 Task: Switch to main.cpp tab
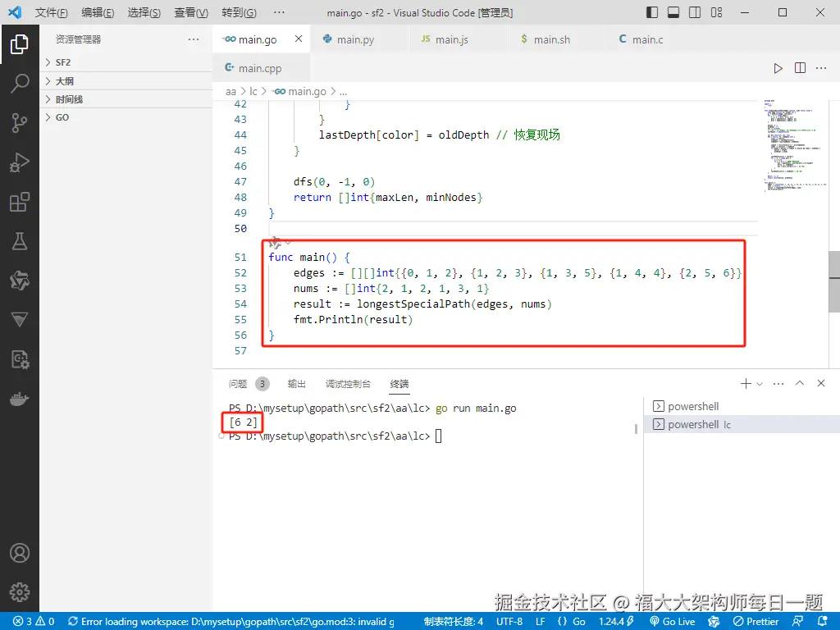click(260, 68)
